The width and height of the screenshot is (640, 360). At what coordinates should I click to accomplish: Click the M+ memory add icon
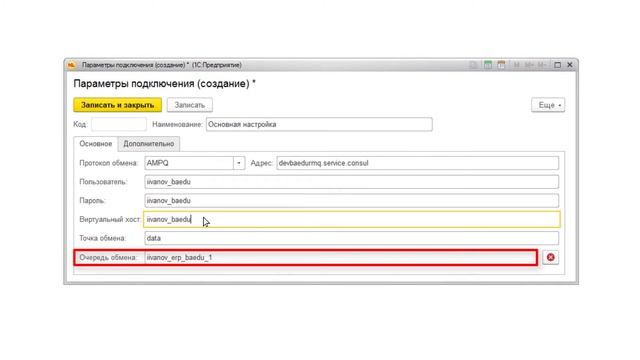click(x=529, y=65)
